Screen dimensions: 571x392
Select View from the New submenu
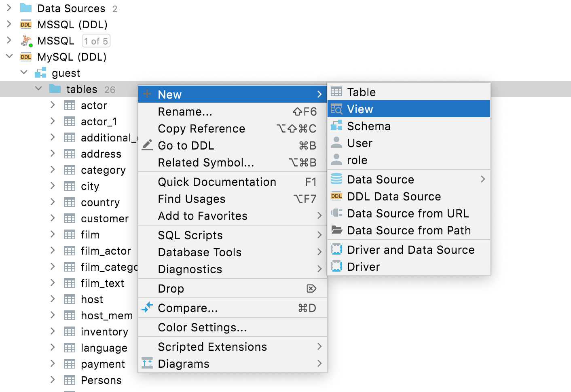tap(359, 109)
